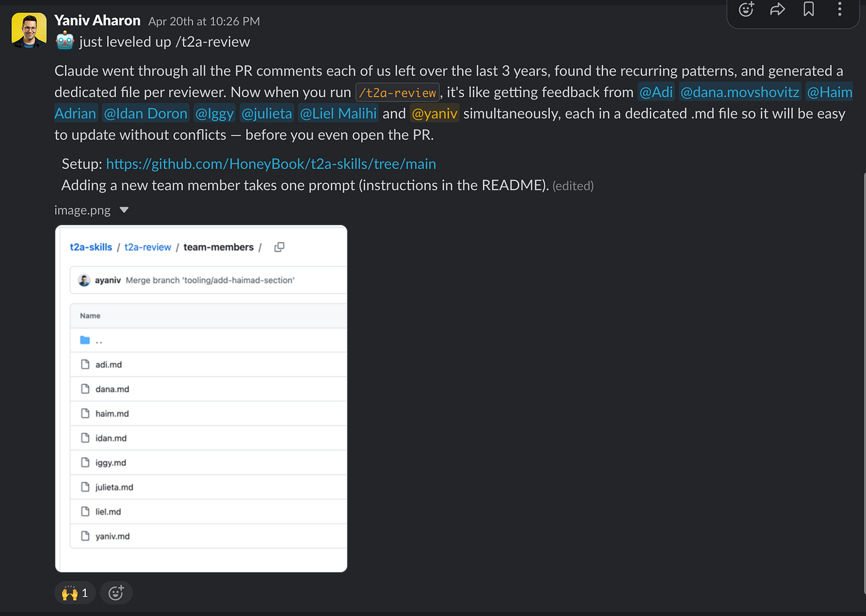Viewport: 866px width, 616px height.
Task: Click the @Iggy mention
Action: [215, 114]
